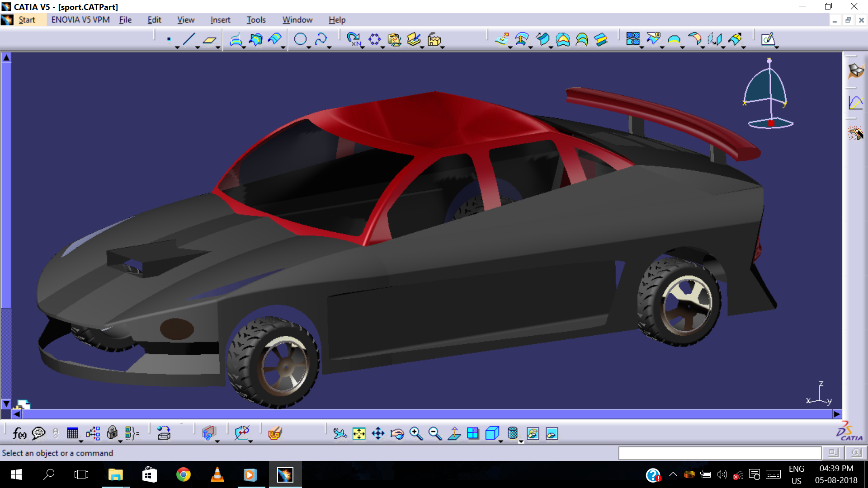The image size is (868, 488).
Task: Open the Tools menu
Action: click(x=256, y=20)
